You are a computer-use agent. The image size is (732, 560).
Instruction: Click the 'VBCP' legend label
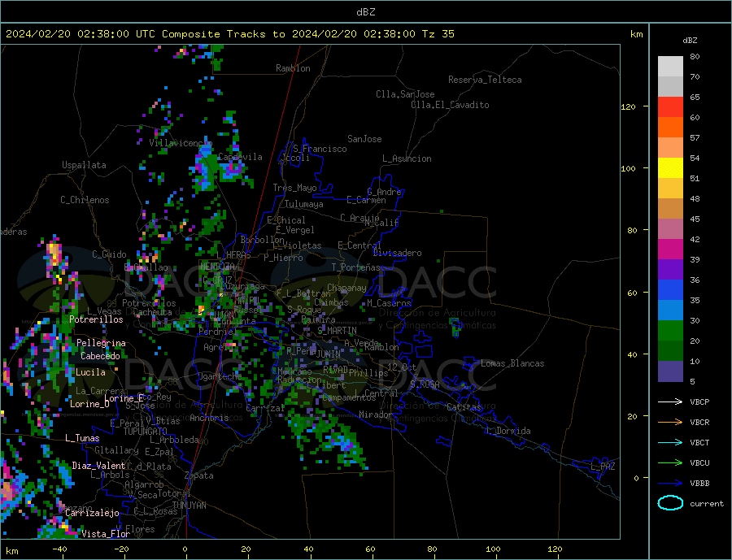[x=699, y=402]
